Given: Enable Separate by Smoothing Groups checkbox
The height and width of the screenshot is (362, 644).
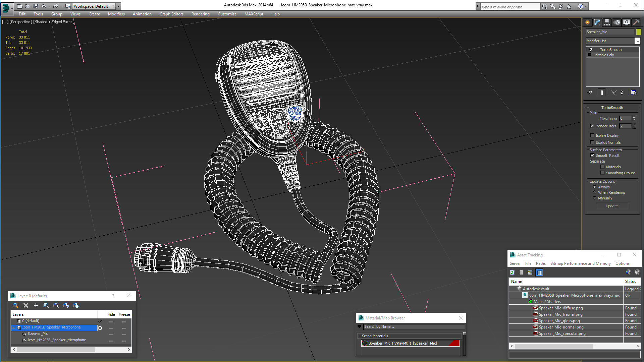Looking at the screenshot, I should (x=602, y=173).
